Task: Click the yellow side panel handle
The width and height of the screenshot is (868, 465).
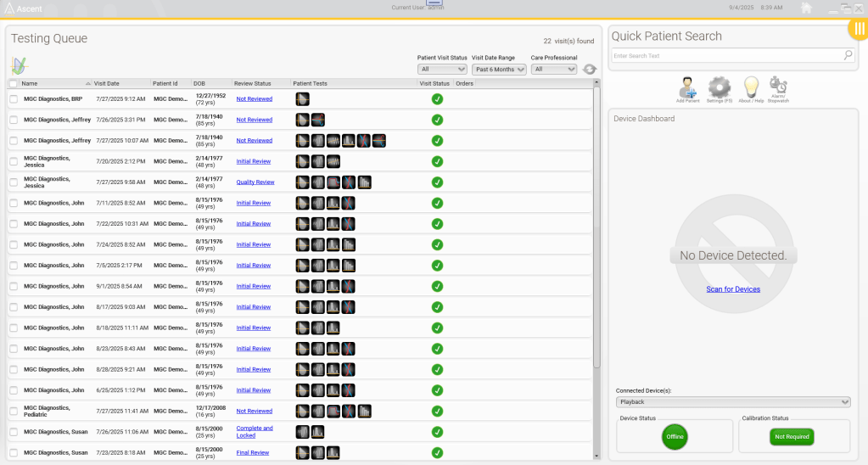Action: click(x=859, y=28)
